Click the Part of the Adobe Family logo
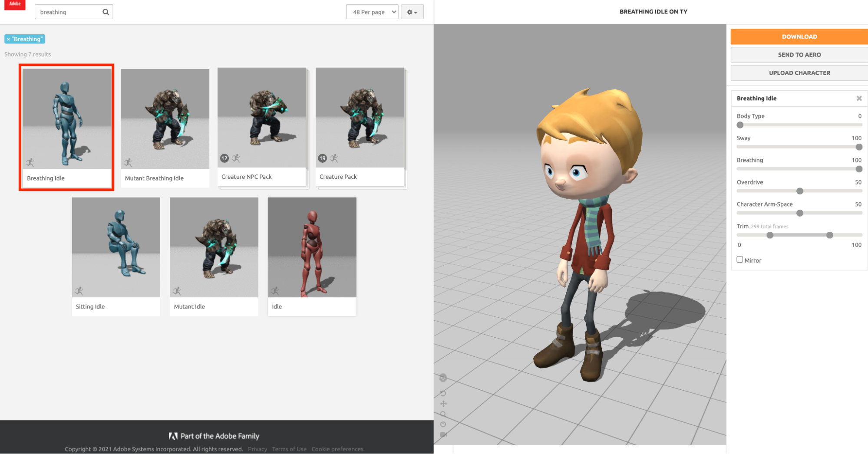 [214, 436]
